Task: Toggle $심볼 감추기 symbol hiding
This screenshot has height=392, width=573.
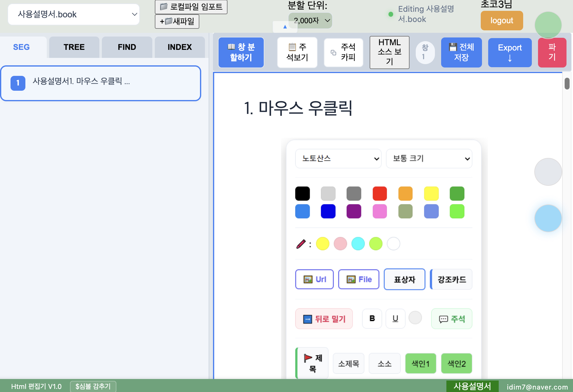Action: coord(93,386)
